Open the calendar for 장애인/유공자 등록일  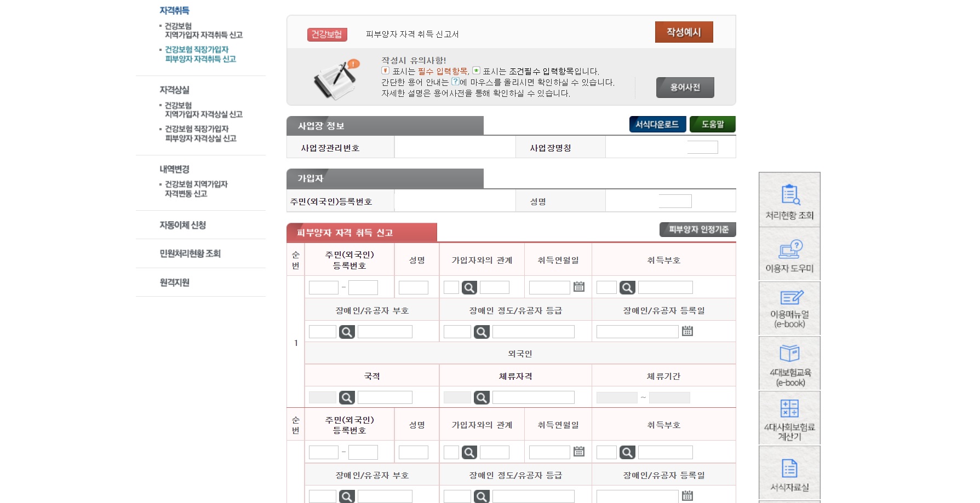point(688,331)
